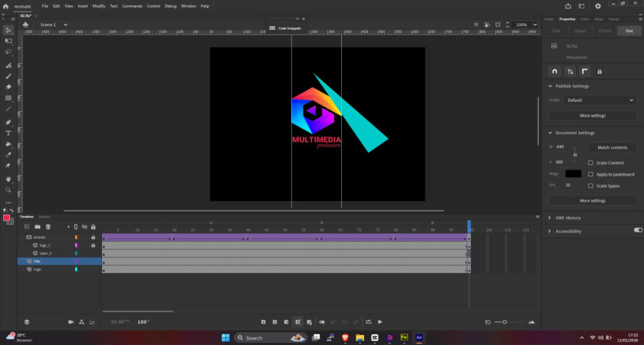Select the Text tool

[8, 133]
